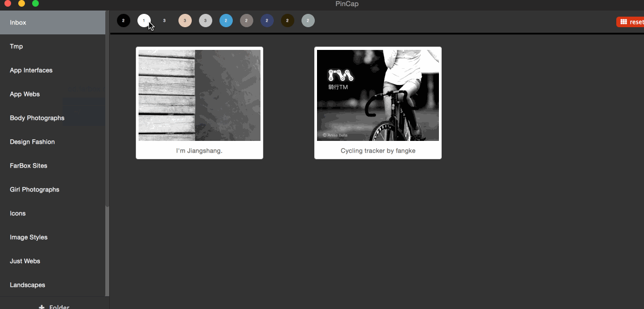Open the Image Styles folder
Viewport: 644px width, 309px height.
(x=53, y=237)
